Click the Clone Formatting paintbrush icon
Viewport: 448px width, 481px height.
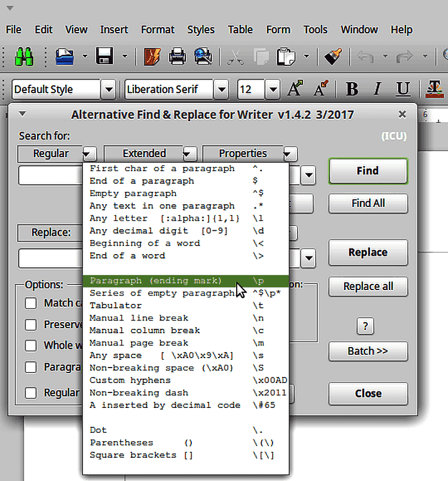click(x=333, y=56)
